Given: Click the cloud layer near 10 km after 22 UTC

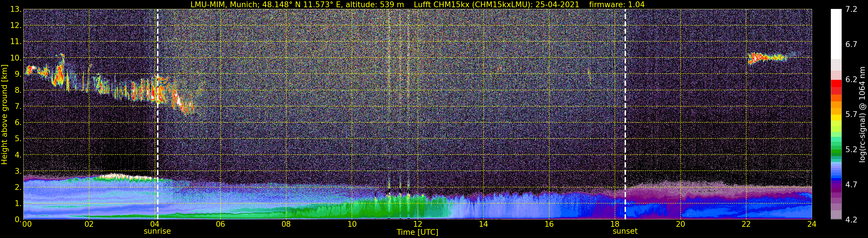Looking at the screenshot, I should (767, 58).
